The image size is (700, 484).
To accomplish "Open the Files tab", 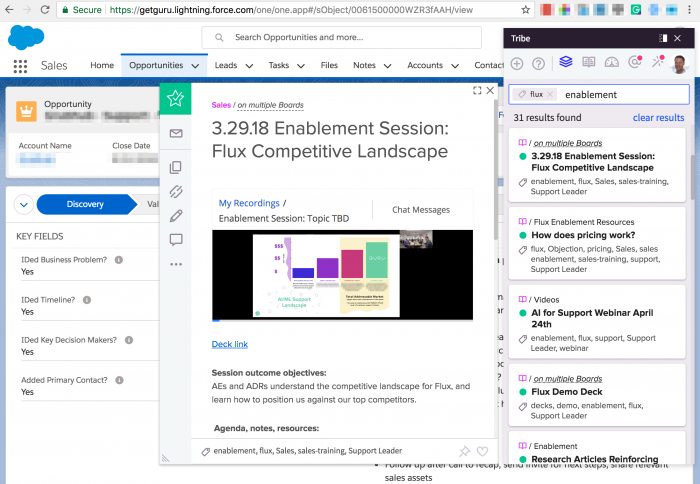I will (329, 65).
